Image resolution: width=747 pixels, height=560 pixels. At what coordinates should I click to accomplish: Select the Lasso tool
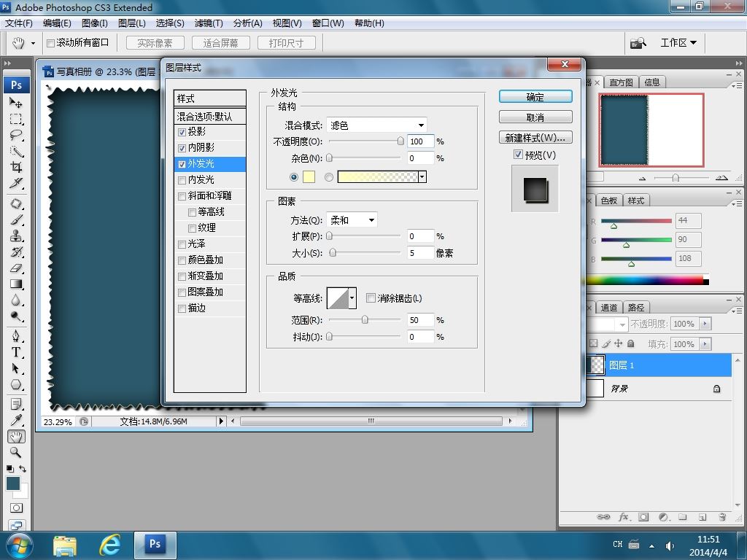[16, 135]
